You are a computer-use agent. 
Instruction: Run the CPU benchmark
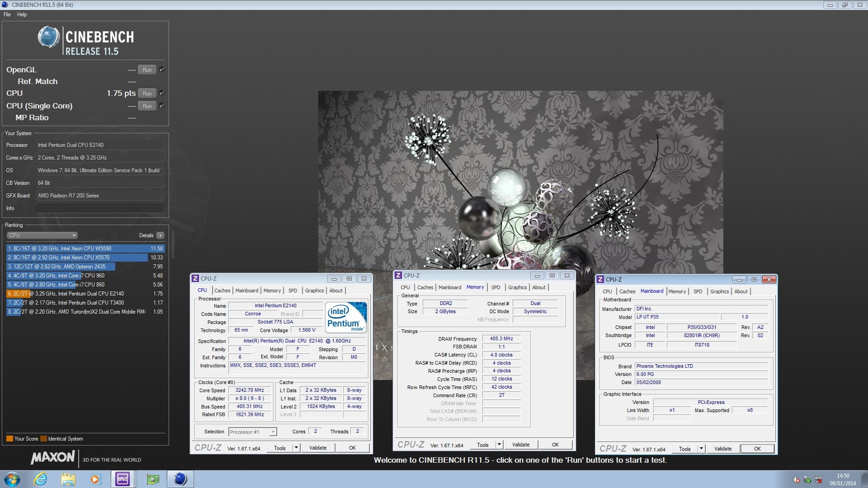coord(147,94)
